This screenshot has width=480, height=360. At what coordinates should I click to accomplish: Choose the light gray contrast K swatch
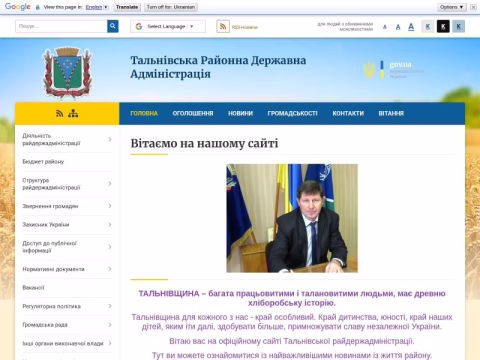pos(428,26)
